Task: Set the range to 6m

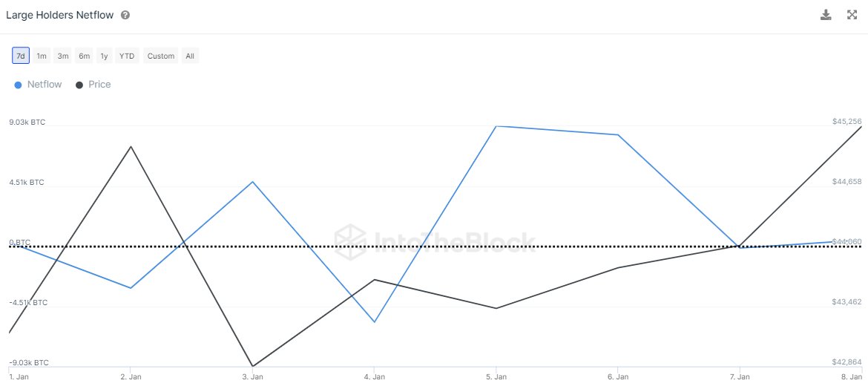Action: [x=85, y=56]
